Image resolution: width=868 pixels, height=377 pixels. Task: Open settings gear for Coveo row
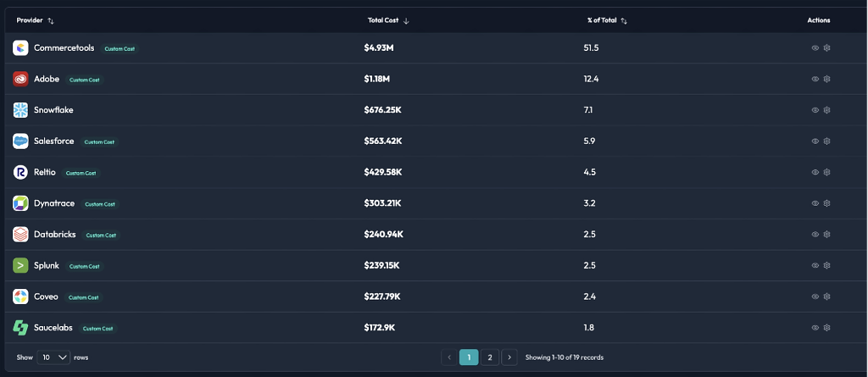click(827, 297)
